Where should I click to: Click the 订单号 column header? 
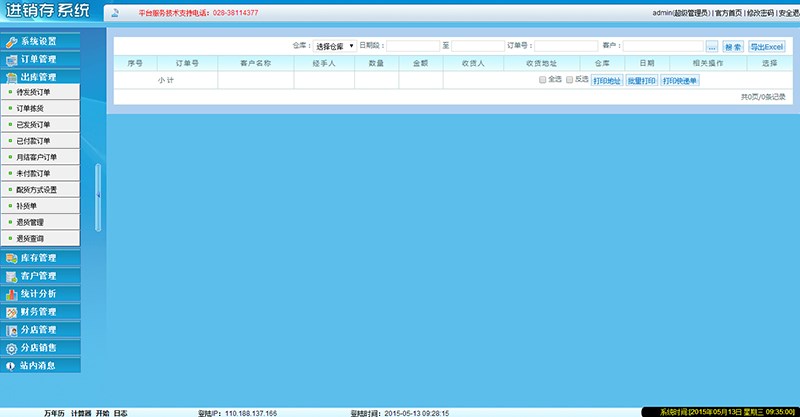pyautogui.click(x=187, y=63)
